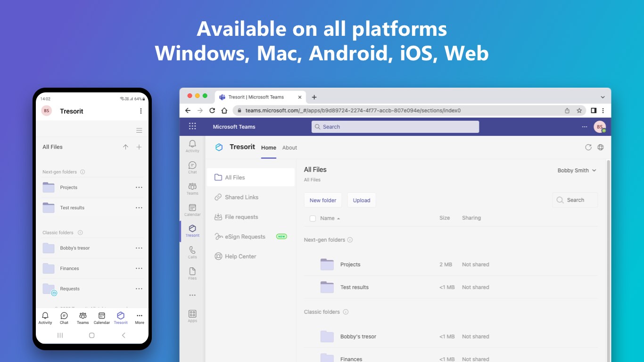The height and width of the screenshot is (362, 644).
Task: Expand browser tab search chevron
Action: pos(603,97)
